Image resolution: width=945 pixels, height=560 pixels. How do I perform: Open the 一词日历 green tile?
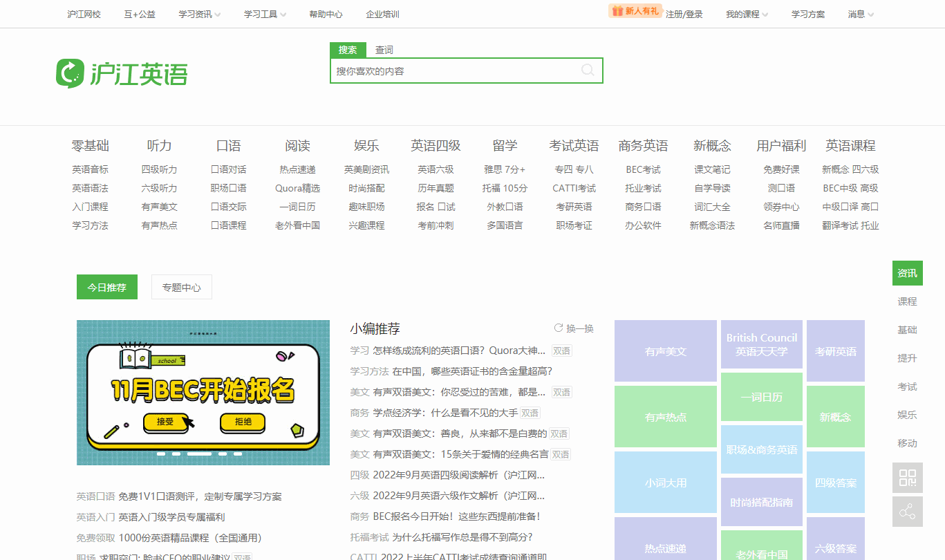click(x=762, y=397)
